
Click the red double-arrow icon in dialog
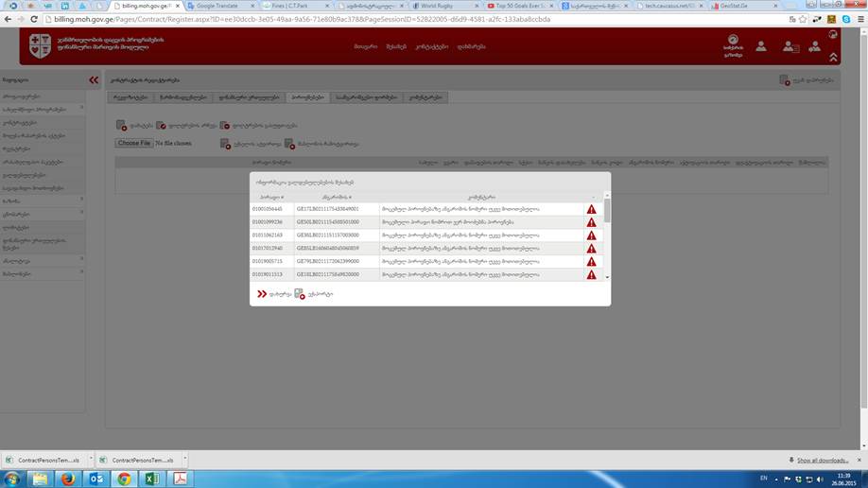coord(262,294)
